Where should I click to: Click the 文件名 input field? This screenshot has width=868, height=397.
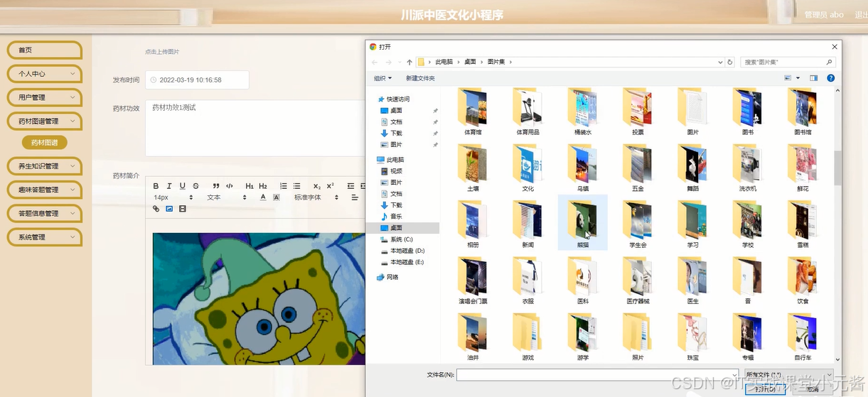coord(596,374)
